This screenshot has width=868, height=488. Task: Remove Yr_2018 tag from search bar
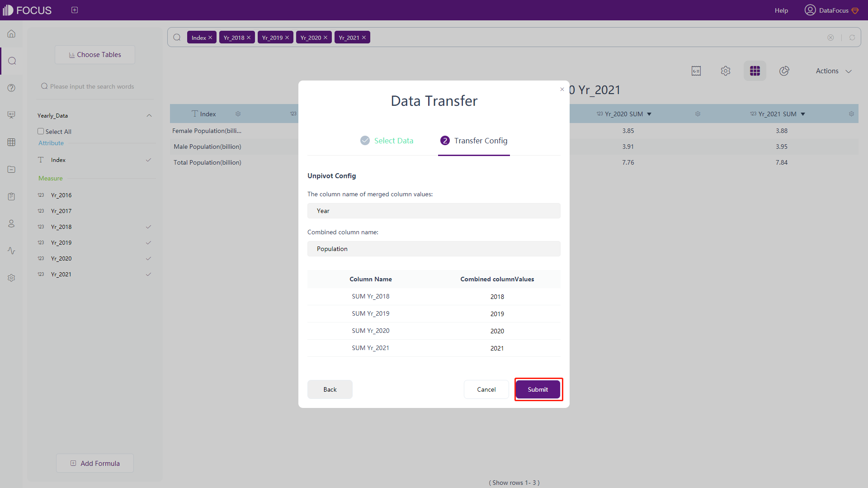click(x=249, y=38)
